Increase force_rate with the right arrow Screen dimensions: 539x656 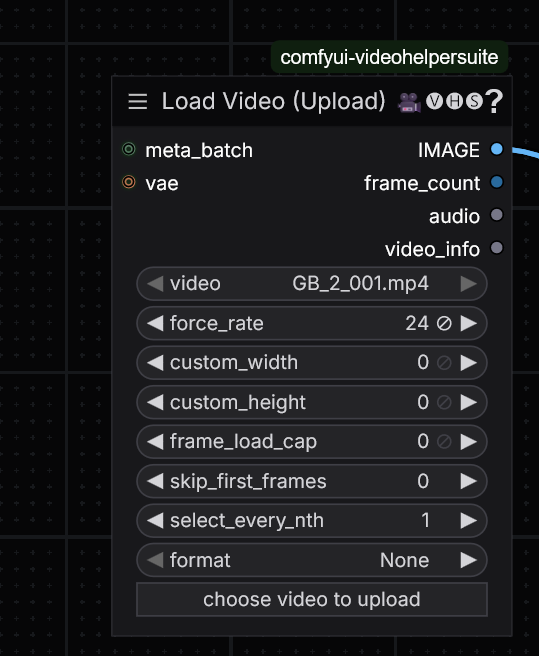(469, 323)
